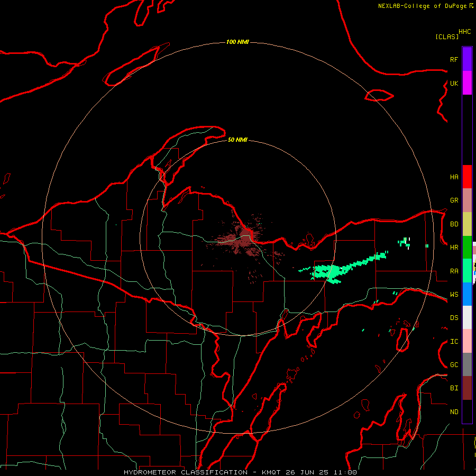476x476 pixels.
Task: Click the HR legend label
Action: point(454,248)
